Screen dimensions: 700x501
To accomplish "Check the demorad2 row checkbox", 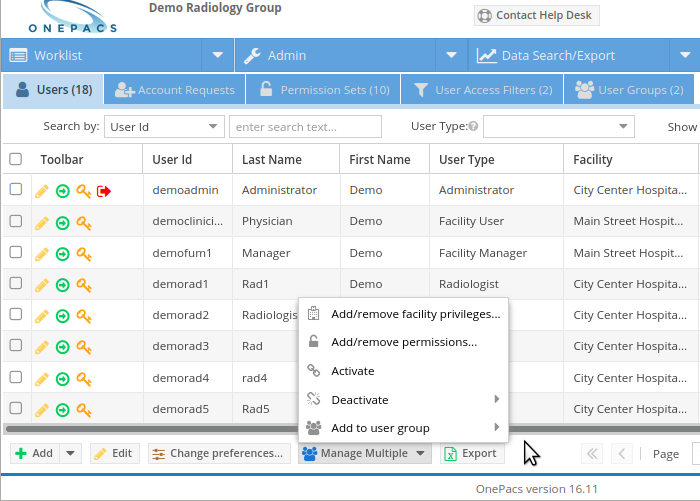I will (x=16, y=314).
